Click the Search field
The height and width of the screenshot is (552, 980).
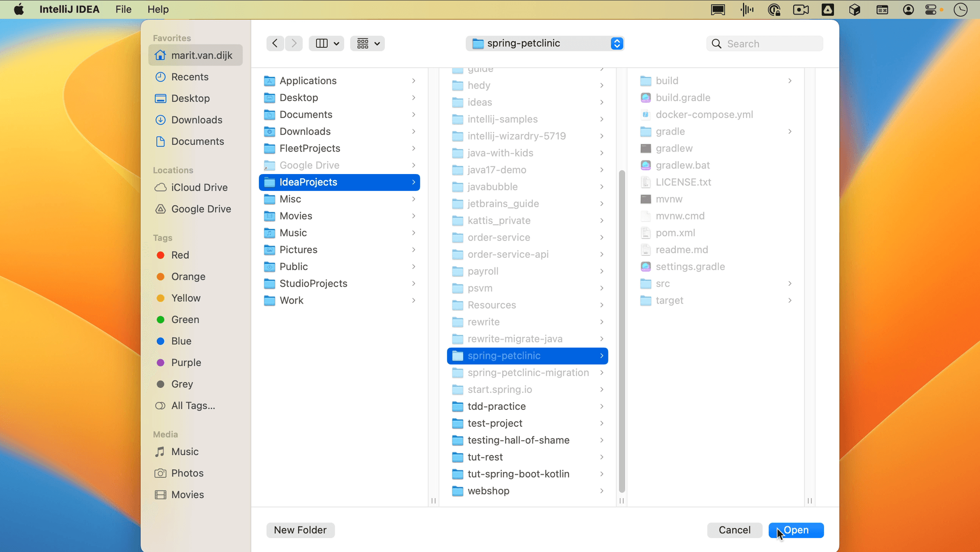772,44
